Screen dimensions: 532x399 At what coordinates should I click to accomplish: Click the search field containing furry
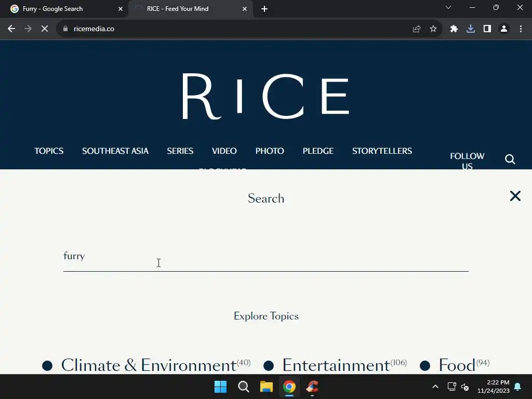pos(265,257)
